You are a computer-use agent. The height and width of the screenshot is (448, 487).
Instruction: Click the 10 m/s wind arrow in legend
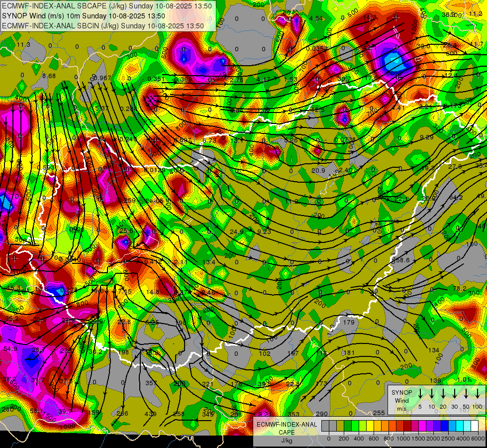tap(431, 393)
